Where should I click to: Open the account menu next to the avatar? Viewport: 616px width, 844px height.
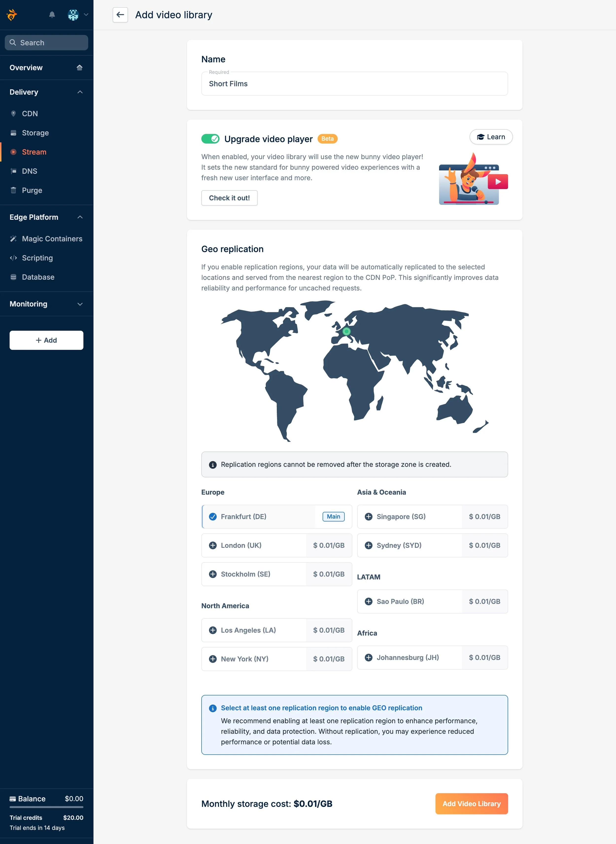point(86,15)
